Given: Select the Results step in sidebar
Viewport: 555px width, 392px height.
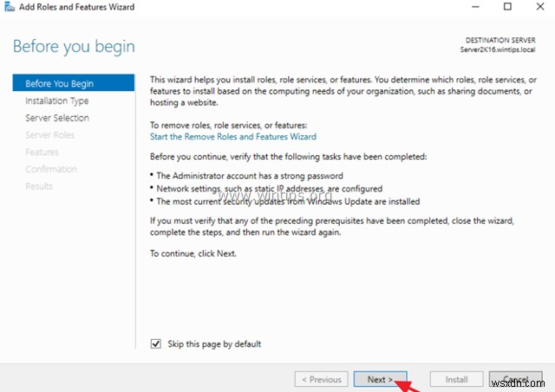Looking at the screenshot, I should [39, 186].
